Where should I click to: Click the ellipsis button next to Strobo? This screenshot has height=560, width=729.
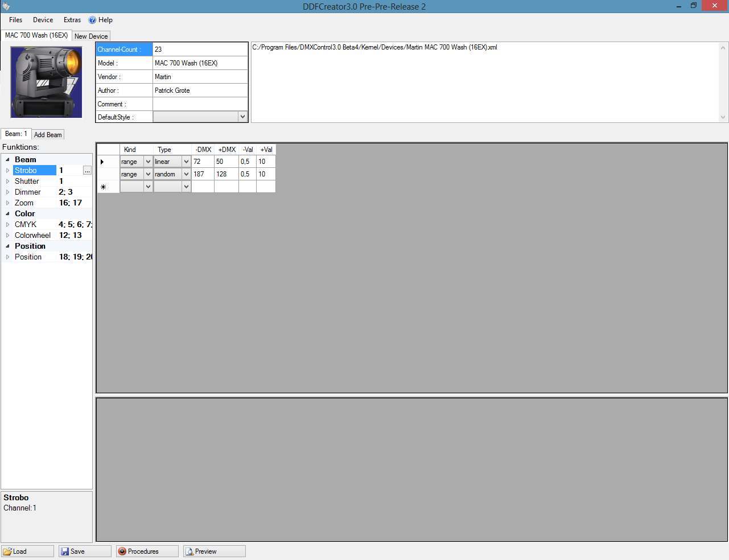87,171
